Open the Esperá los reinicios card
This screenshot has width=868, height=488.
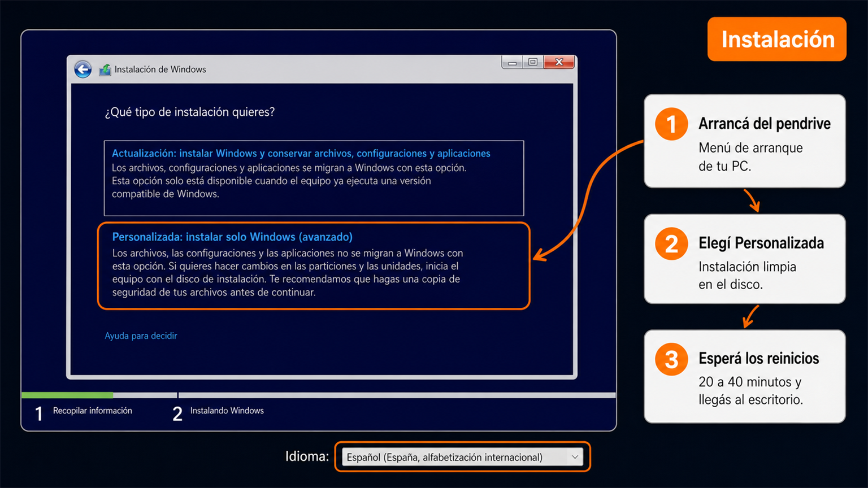tap(745, 376)
